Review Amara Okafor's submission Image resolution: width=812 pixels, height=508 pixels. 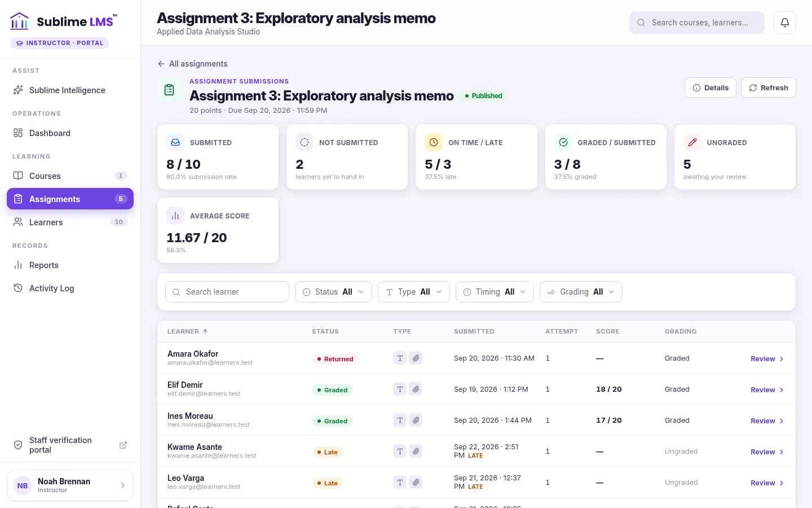click(767, 359)
